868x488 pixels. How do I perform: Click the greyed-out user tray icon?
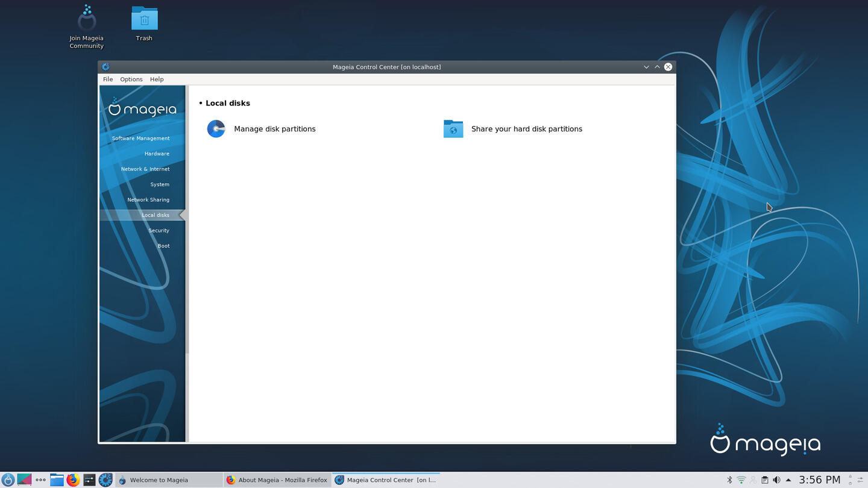753,480
